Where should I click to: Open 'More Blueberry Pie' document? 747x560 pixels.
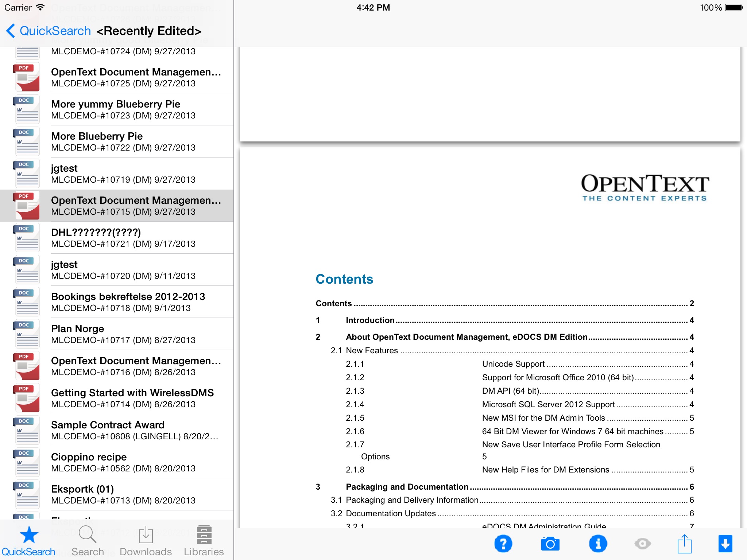tap(117, 141)
